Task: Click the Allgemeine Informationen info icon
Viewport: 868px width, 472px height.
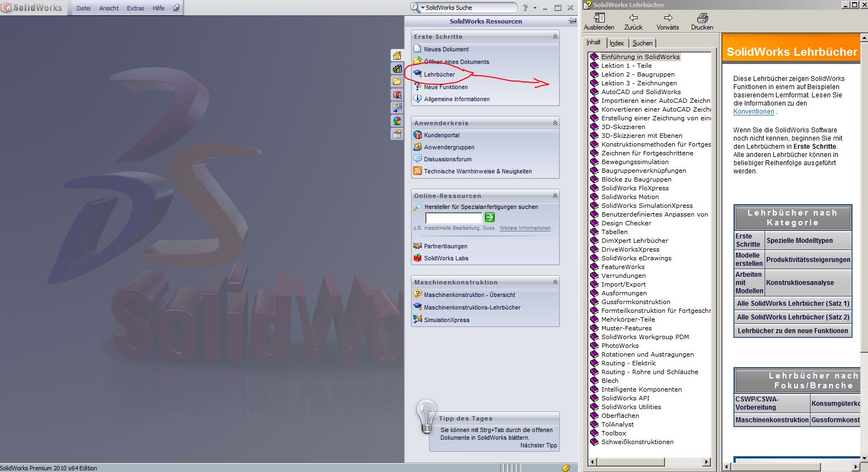Action: pos(418,99)
